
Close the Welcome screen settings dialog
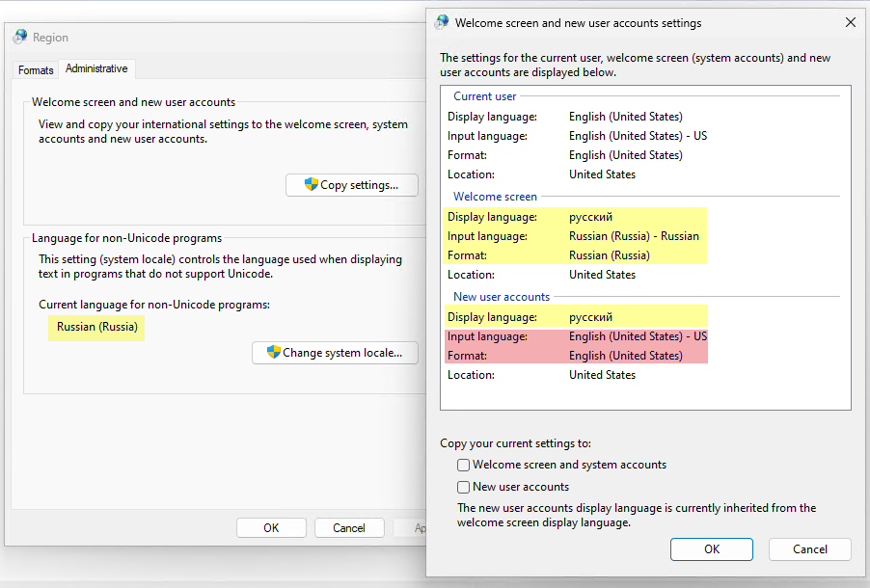coord(850,22)
